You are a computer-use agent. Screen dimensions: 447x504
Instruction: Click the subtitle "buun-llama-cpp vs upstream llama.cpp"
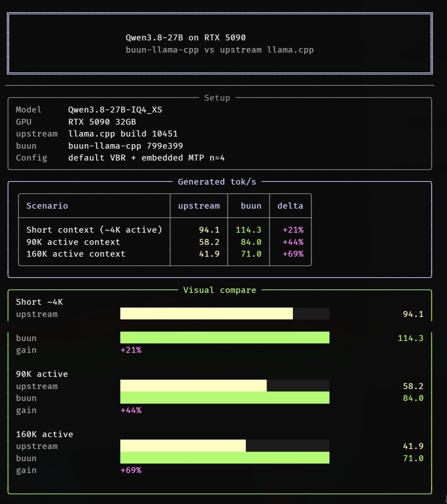point(220,50)
